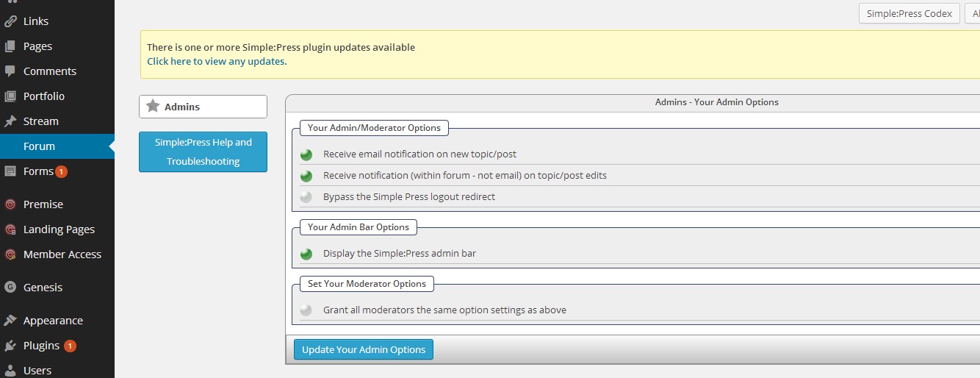
Task: Click the Comments speech bubble icon
Action: 10,71
